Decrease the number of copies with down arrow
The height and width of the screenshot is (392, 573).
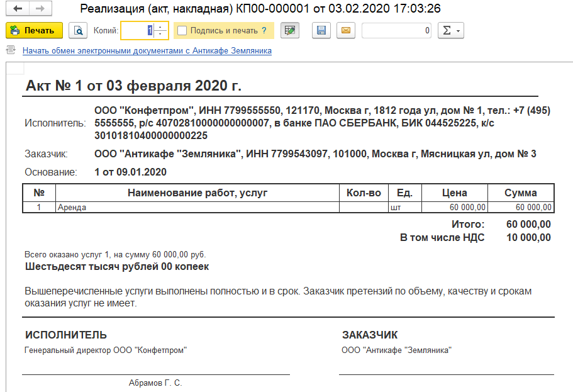click(161, 34)
